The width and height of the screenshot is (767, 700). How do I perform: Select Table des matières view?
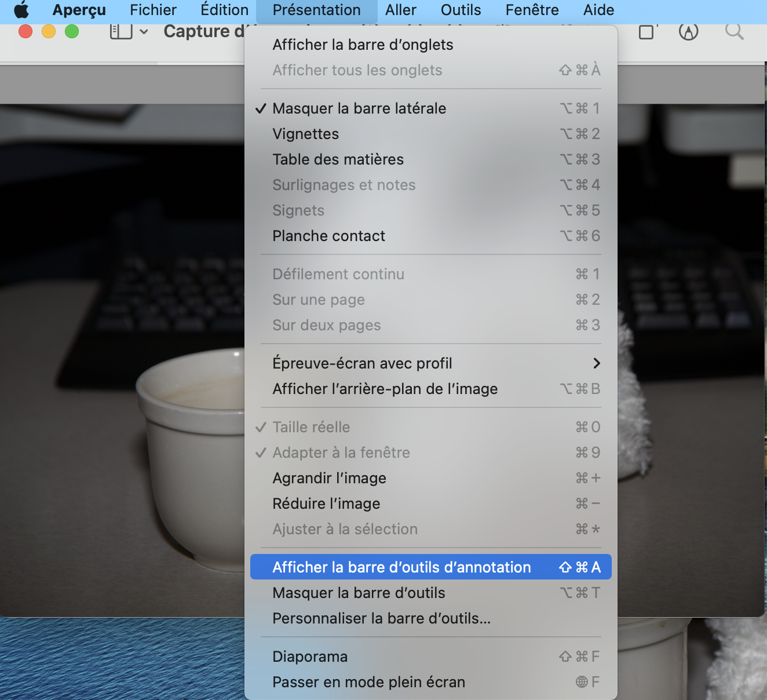pos(431,159)
